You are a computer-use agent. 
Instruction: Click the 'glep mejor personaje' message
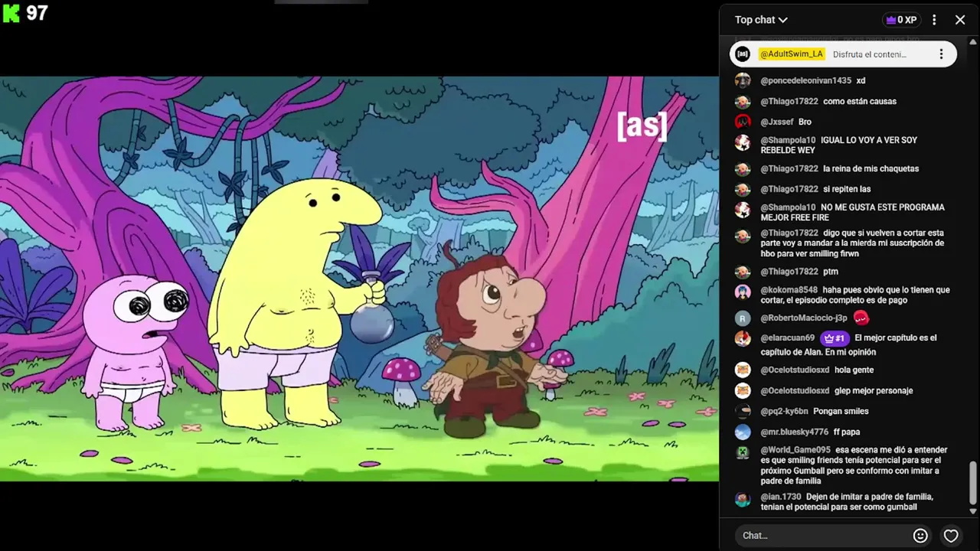(x=874, y=390)
